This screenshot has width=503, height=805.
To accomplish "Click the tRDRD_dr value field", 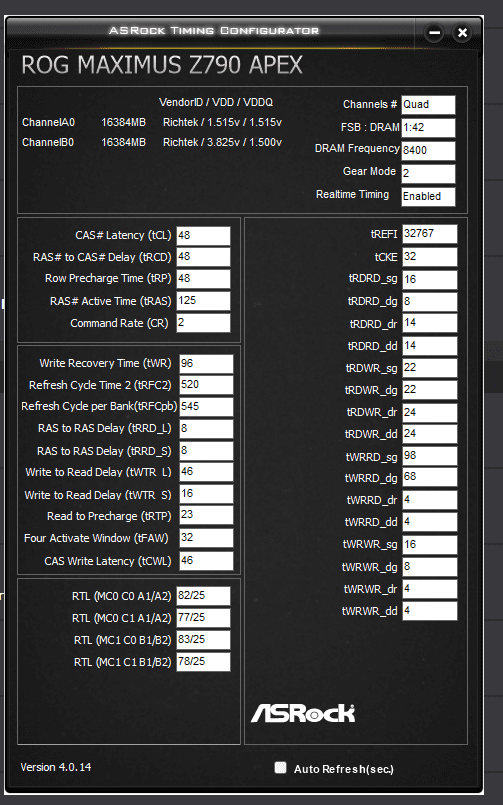I will point(430,323).
